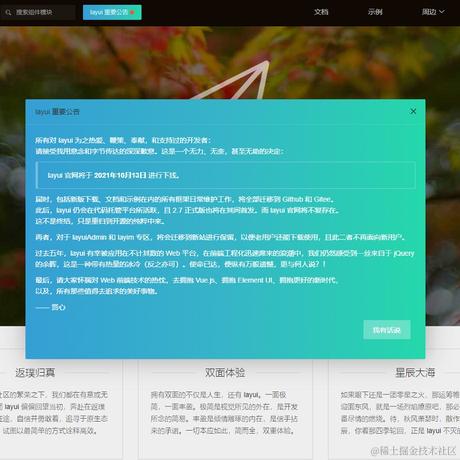
Task: Click the 双面体验 heading
Action: point(225,372)
